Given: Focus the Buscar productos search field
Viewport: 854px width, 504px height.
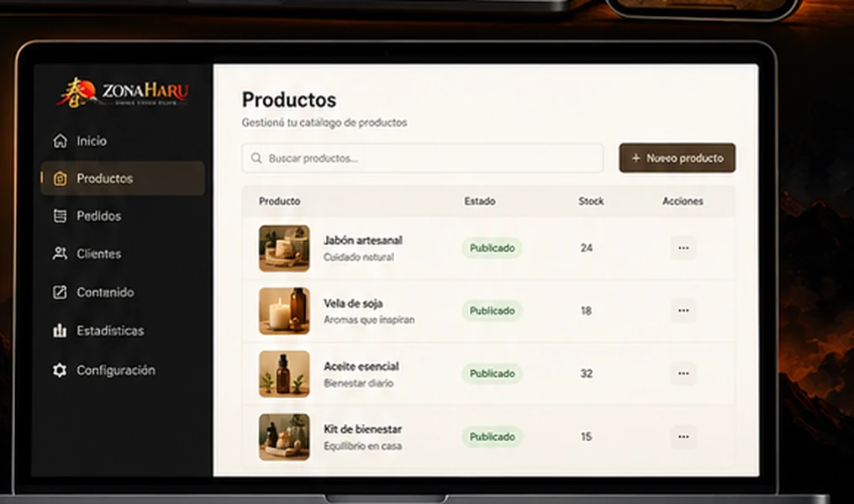Looking at the screenshot, I should [423, 158].
